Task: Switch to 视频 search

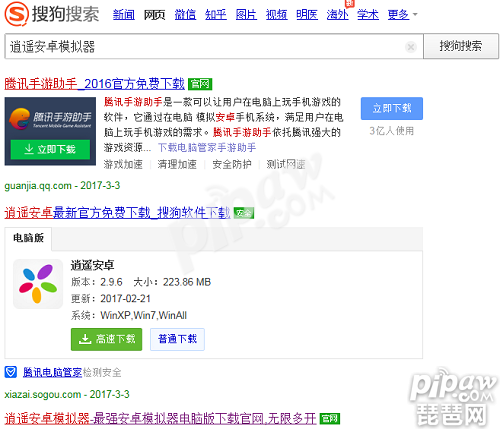Action: (x=276, y=15)
